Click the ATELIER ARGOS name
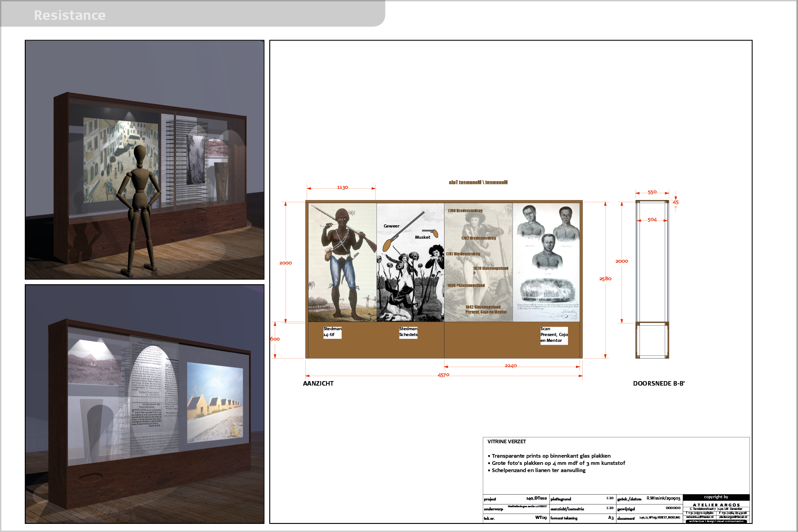This screenshot has height=532, width=798. (716, 505)
